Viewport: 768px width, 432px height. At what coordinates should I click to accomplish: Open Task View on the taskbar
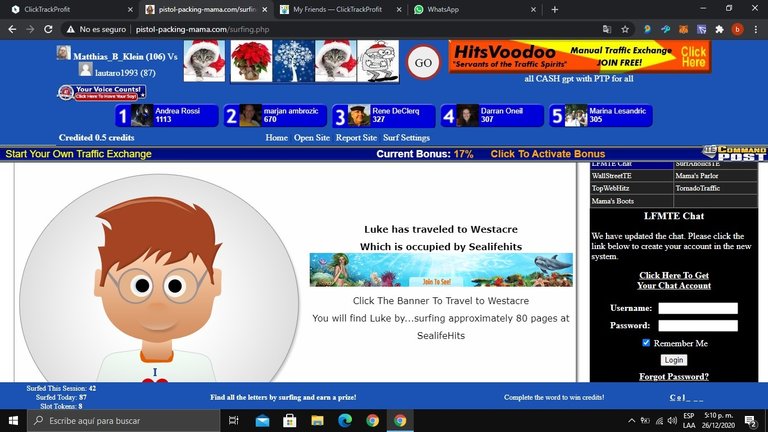tap(234, 421)
